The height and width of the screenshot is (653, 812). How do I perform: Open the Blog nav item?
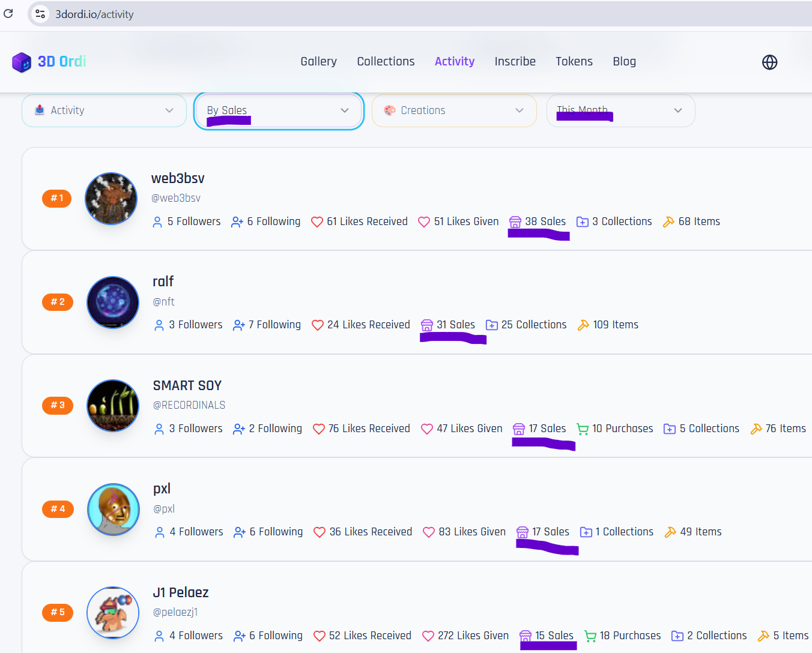click(x=624, y=61)
